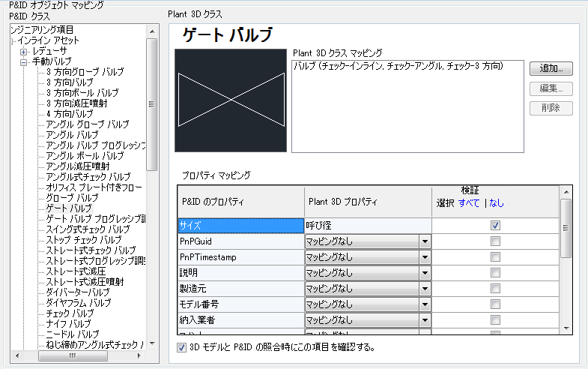Select 3 方向減圧噴射 tree item
Viewport: 588px width, 369px height.
(x=76, y=103)
